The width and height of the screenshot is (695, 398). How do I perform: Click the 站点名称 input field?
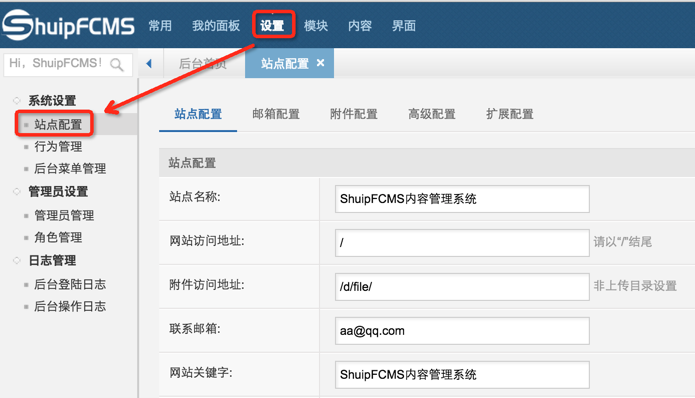[x=462, y=199]
